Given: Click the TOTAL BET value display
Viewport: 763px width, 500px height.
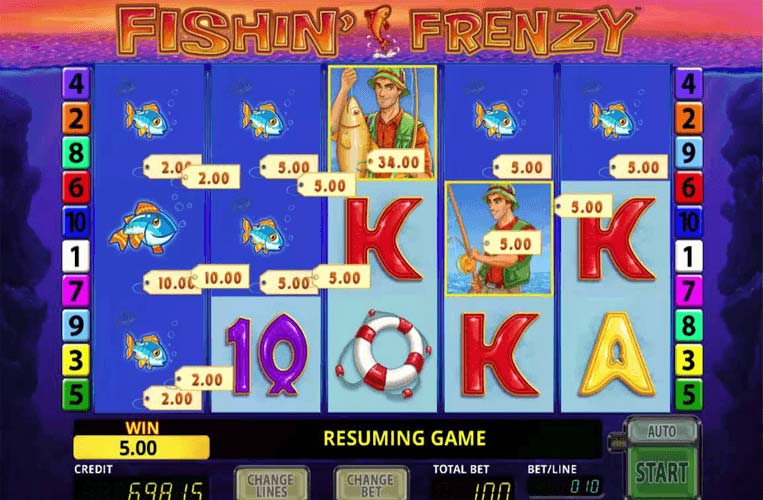Looking at the screenshot, I should pyautogui.click(x=472, y=489).
